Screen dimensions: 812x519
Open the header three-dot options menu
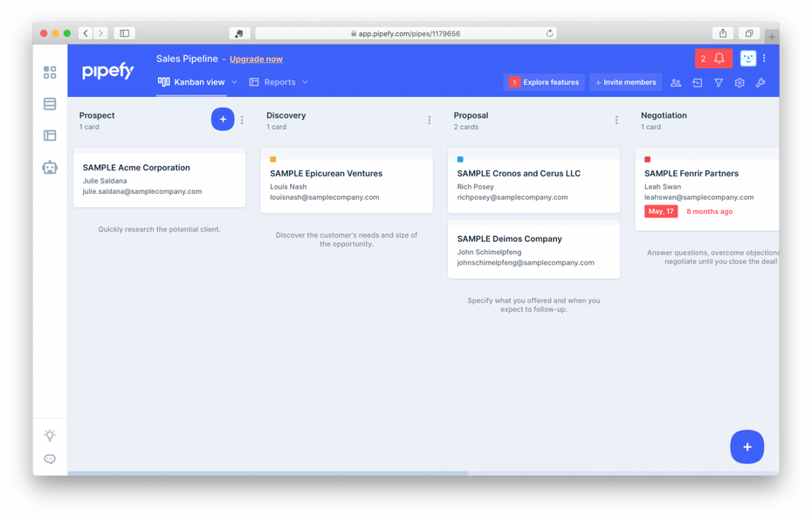click(764, 59)
